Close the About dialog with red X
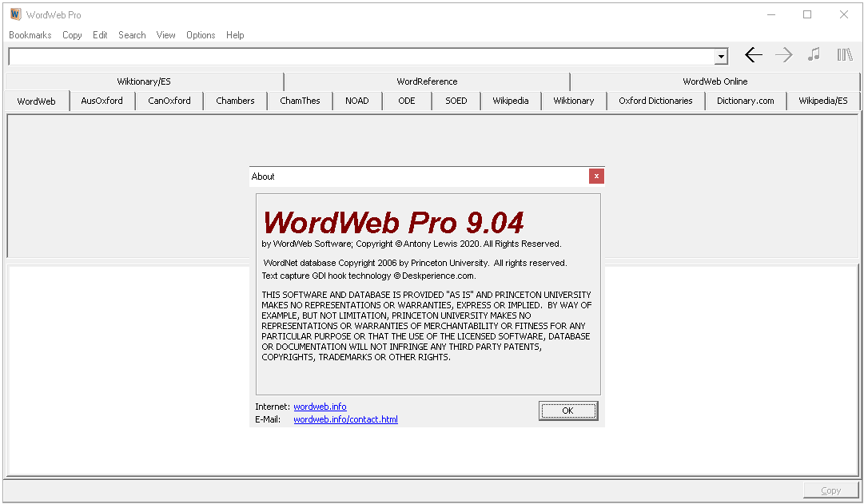Screen dimensions: 864x504 (x=596, y=177)
